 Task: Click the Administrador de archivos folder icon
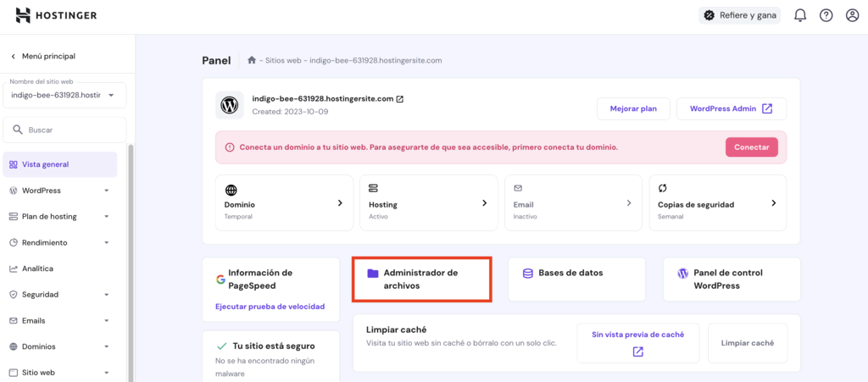click(373, 273)
